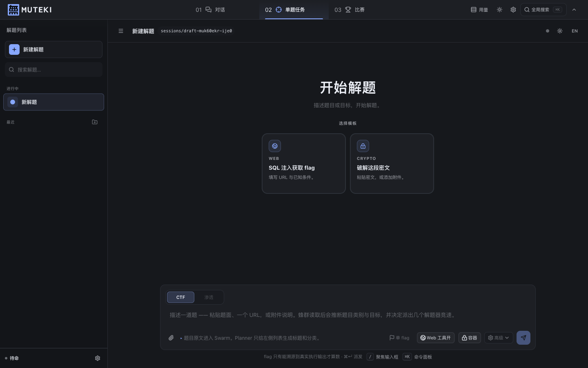This screenshot has width=588, height=368.
Task: Open the 用量 usage panel
Action: pyautogui.click(x=479, y=10)
